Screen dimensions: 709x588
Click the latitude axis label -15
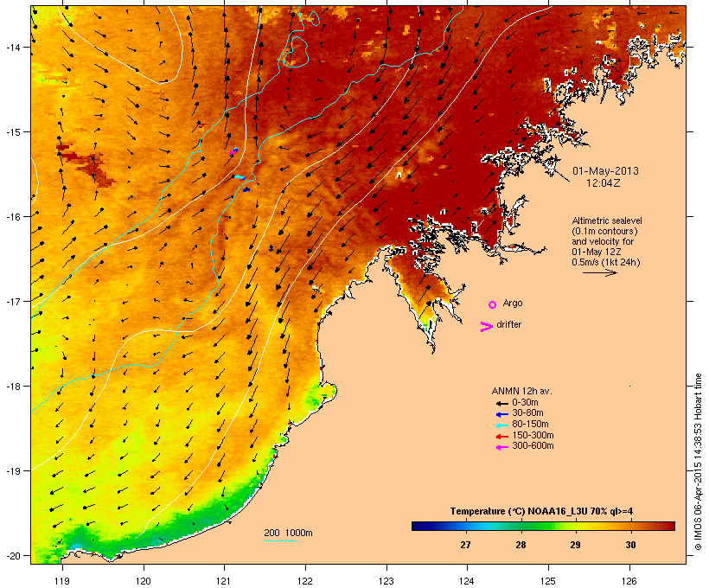12,132
